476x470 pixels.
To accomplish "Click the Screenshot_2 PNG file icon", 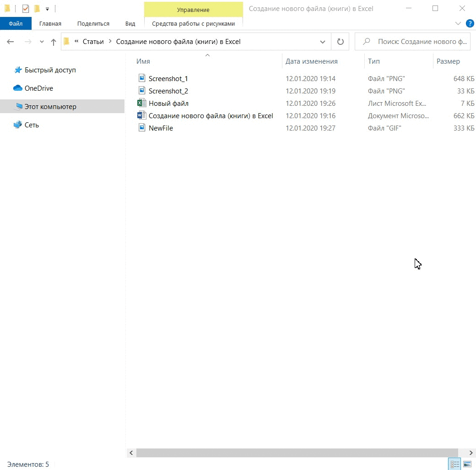I will [142, 91].
